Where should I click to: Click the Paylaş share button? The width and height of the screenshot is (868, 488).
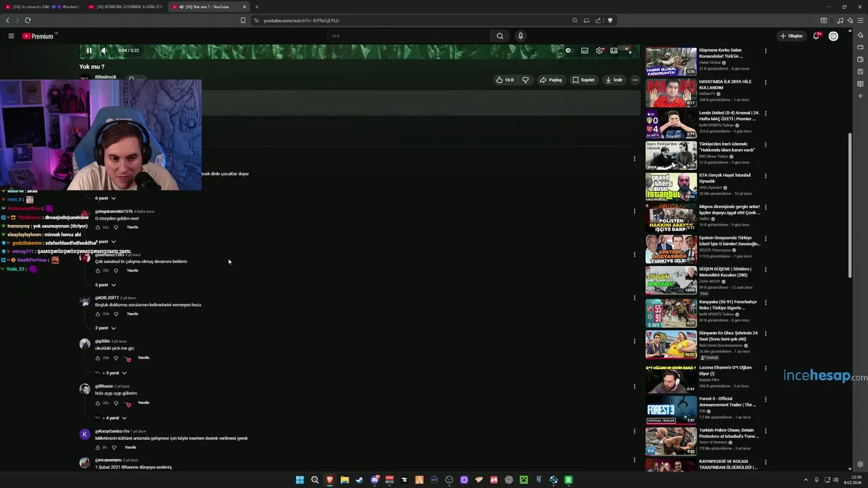click(x=551, y=80)
